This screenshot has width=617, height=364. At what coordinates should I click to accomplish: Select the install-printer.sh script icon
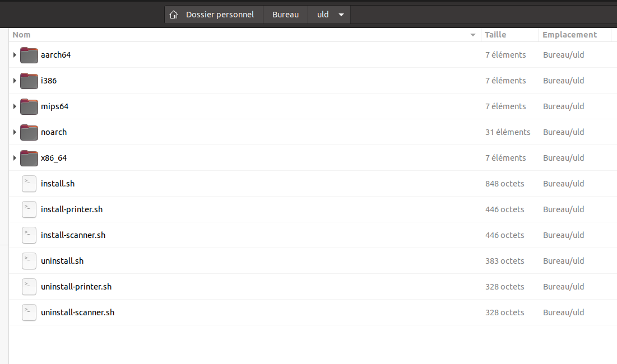29,209
